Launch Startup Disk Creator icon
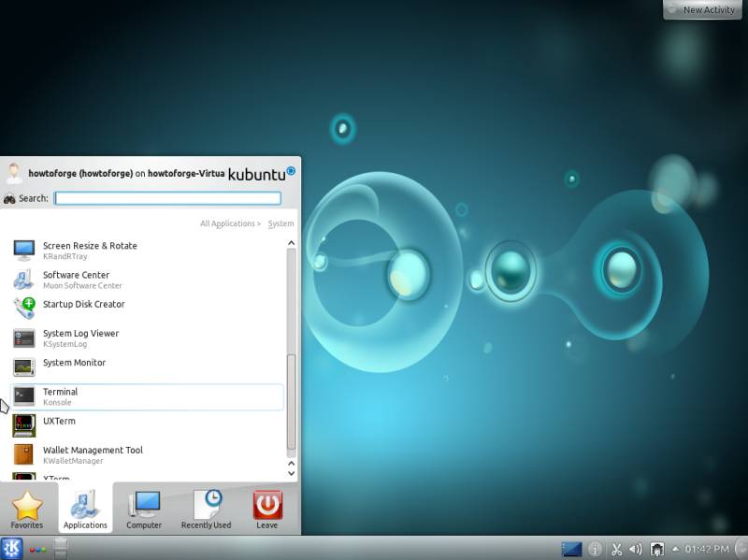 click(24, 309)
